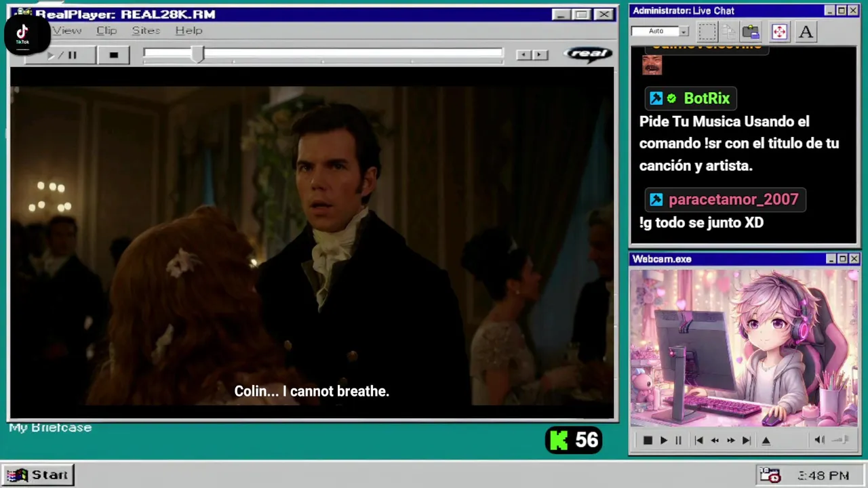Open the Help menu in RealPlayer

coord(189,30)
